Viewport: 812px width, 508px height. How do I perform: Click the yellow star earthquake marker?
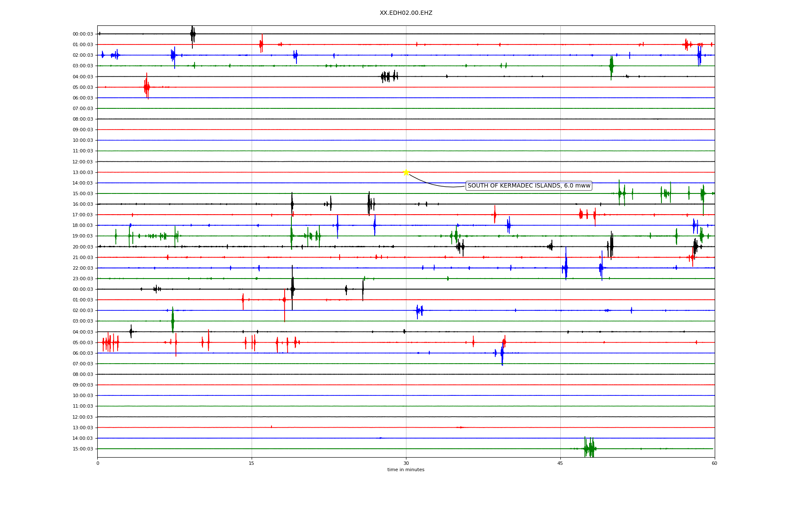click(x=406, y=172)
